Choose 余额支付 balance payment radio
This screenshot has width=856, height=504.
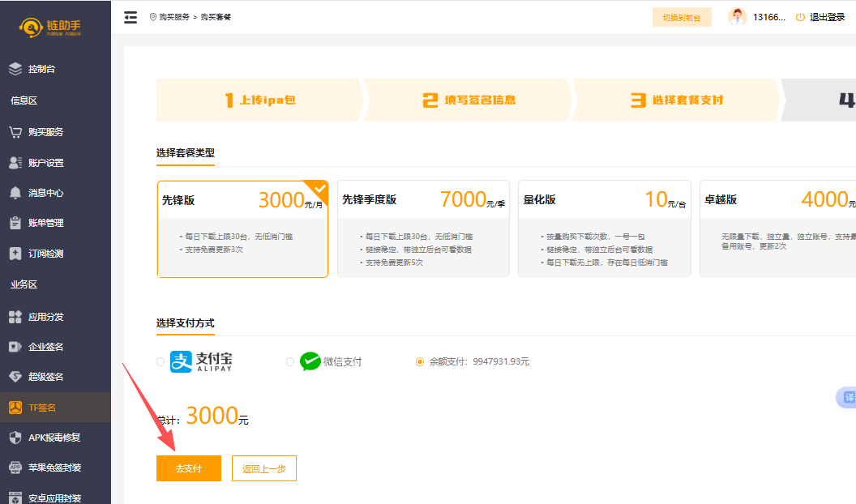tap(420, 362)
